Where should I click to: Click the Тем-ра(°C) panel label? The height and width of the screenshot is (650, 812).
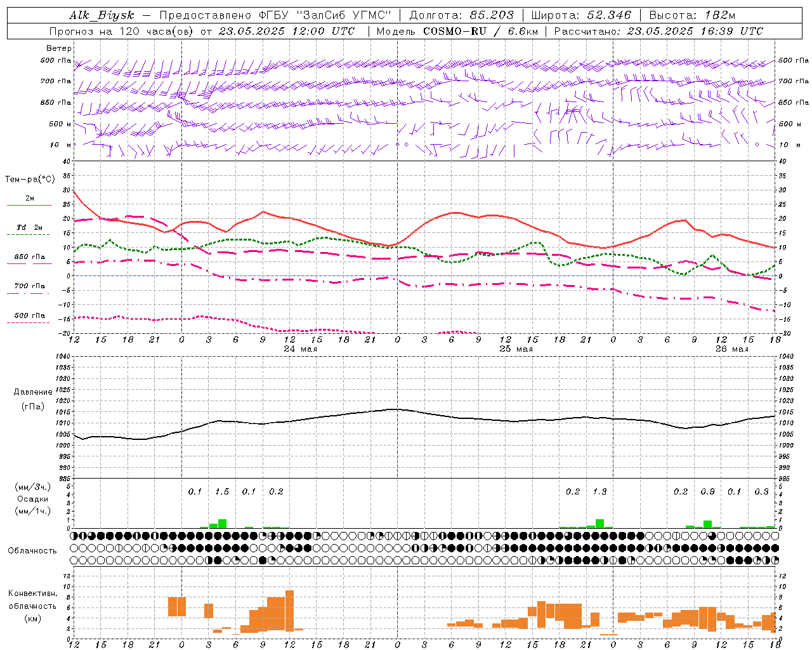[x=30, y=180]
